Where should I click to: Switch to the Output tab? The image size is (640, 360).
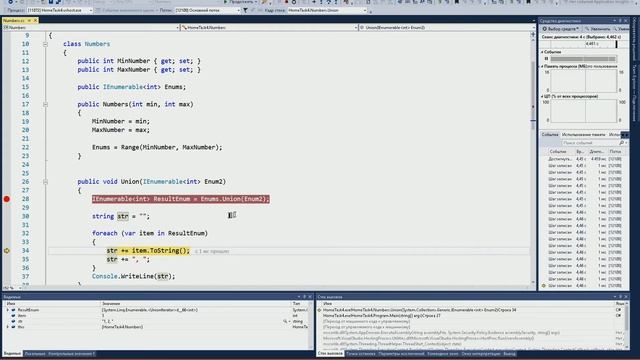point(509,353)
